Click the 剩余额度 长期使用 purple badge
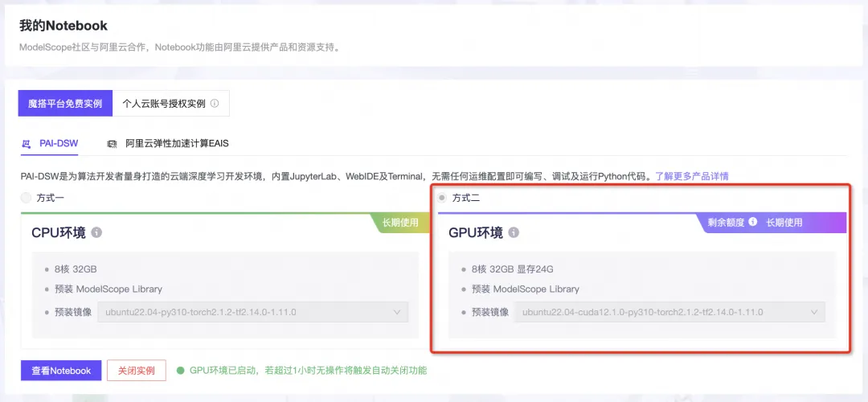This screenshot has width=868, height=402. [x=772, y=222]
